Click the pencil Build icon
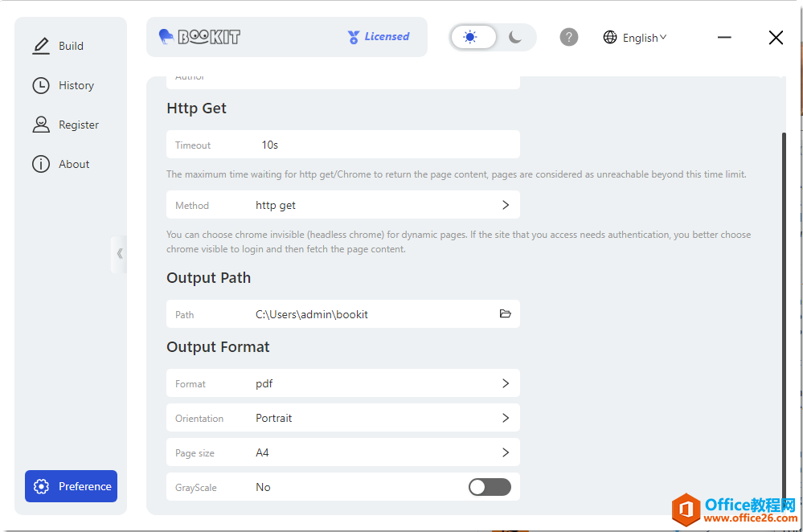 [41, 46]
